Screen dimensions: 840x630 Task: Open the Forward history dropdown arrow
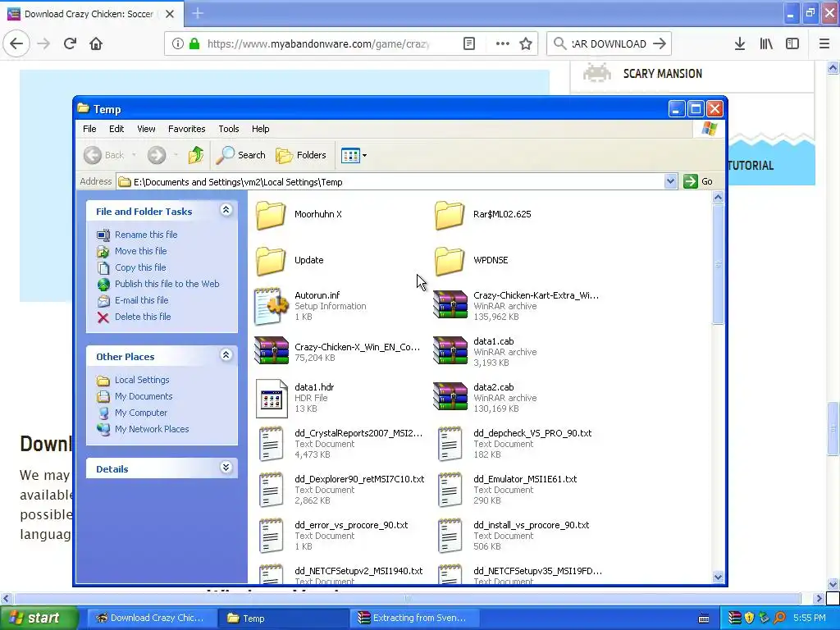click(x=176, y=155)
